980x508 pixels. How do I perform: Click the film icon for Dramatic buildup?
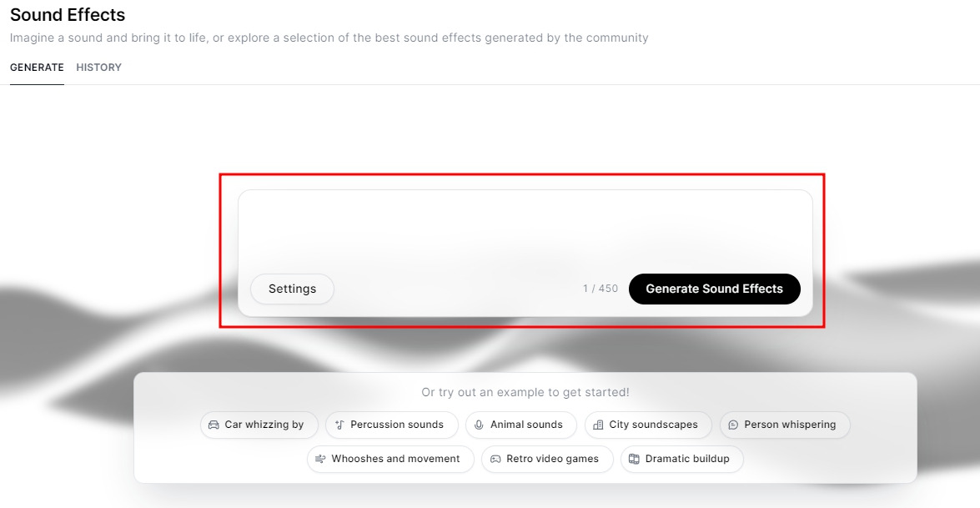(x=634, y=460)
